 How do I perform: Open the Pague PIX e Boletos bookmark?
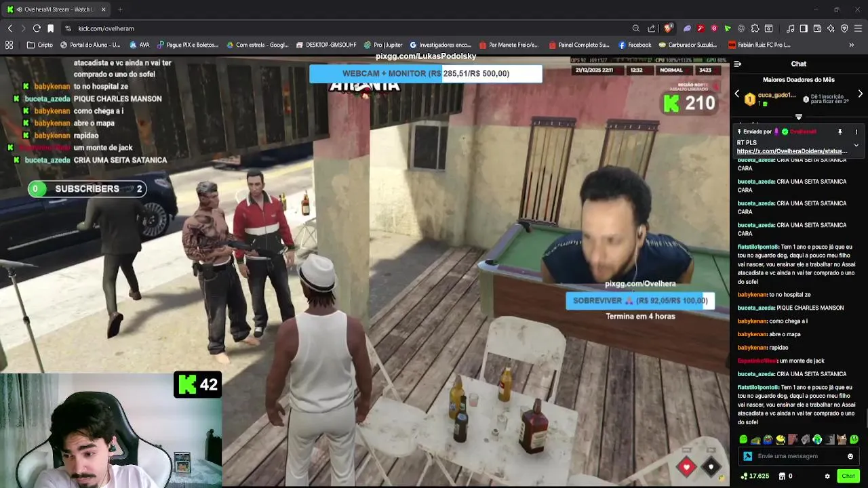click(x=188, y=45)
